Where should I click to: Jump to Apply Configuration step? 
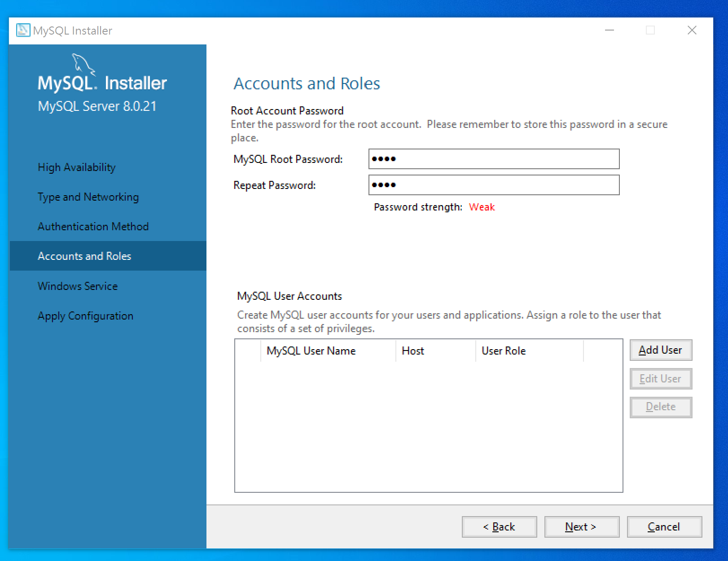[85, 316]
